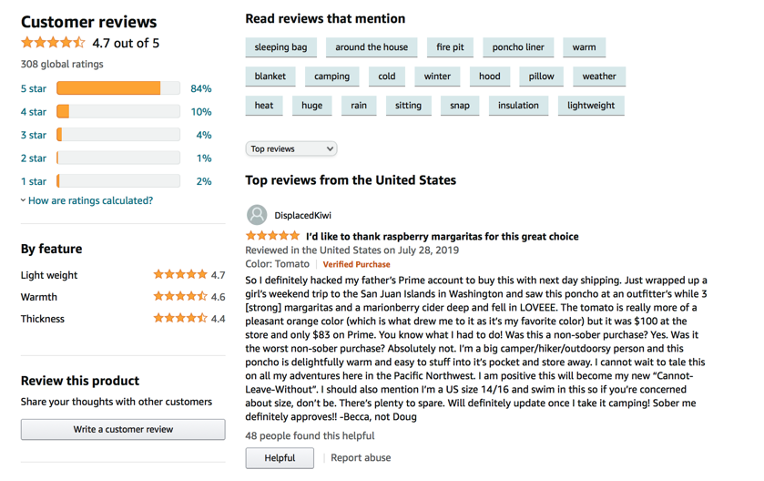Select the lightweight keyword tag

[x=591, y=106]
